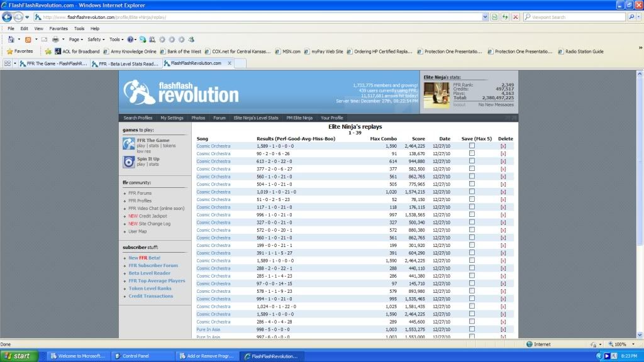Tick the Save checkbox on second replay row

pos(472,153)
